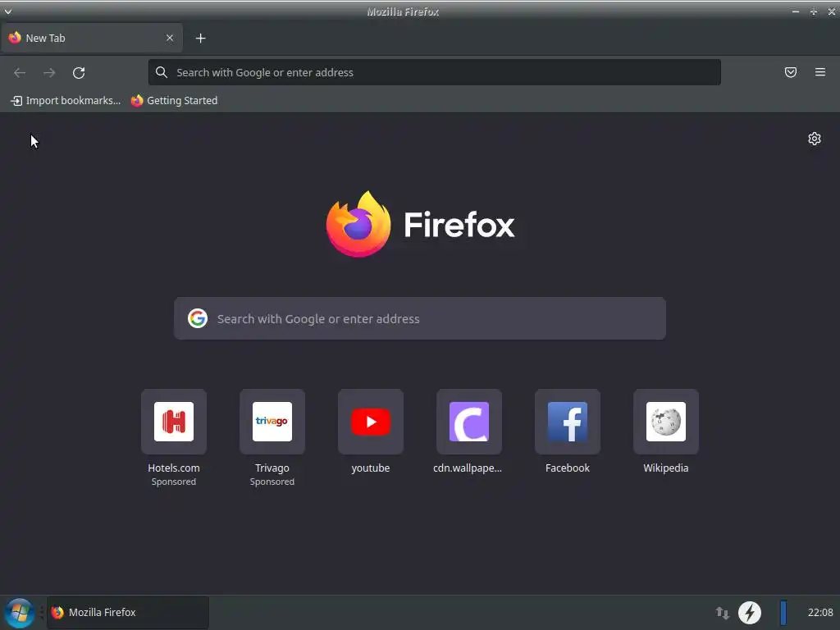Open the Hotels.com sponsored shortcut
The image size is (840, 630).
174,422
